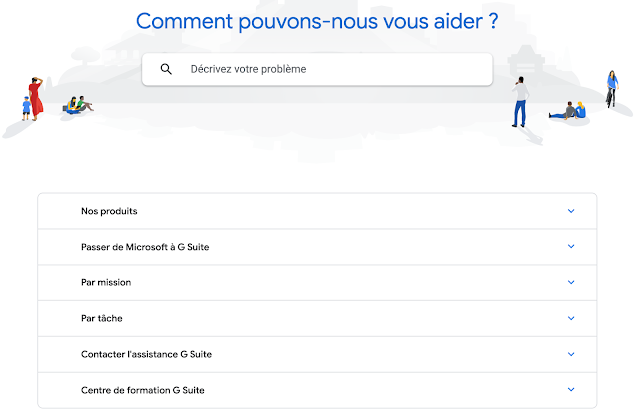This screenshot has width=640, height=416.
Task: Expand the 'Nos produits' chevron arrow
Action: point(571,211)
